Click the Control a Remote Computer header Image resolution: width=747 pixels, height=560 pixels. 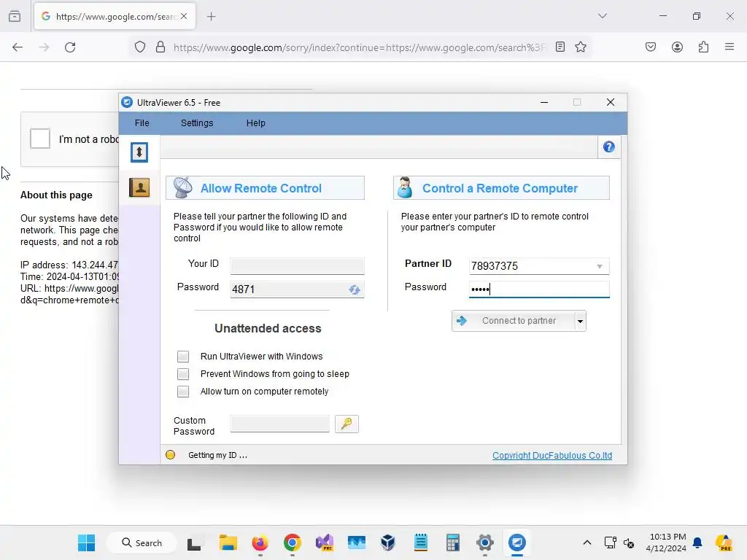pos(501,188)
